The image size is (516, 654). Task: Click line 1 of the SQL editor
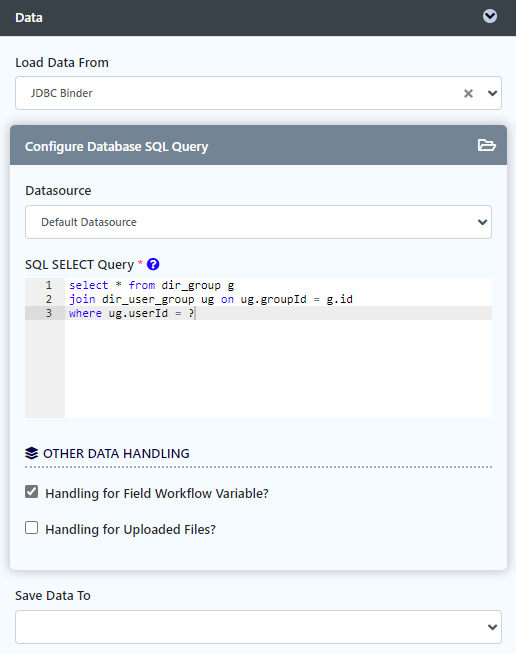point(151,285)
